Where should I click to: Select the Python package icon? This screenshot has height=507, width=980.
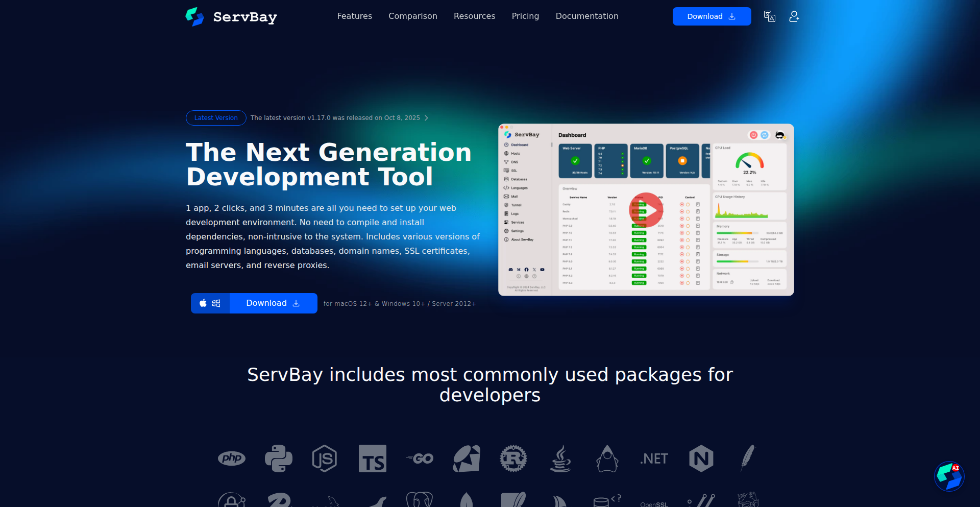[x=279, y=458]
